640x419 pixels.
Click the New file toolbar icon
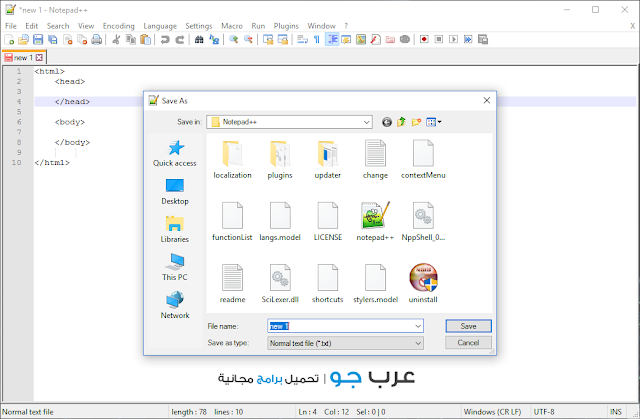pyautogui.click(x=9, y=40)
